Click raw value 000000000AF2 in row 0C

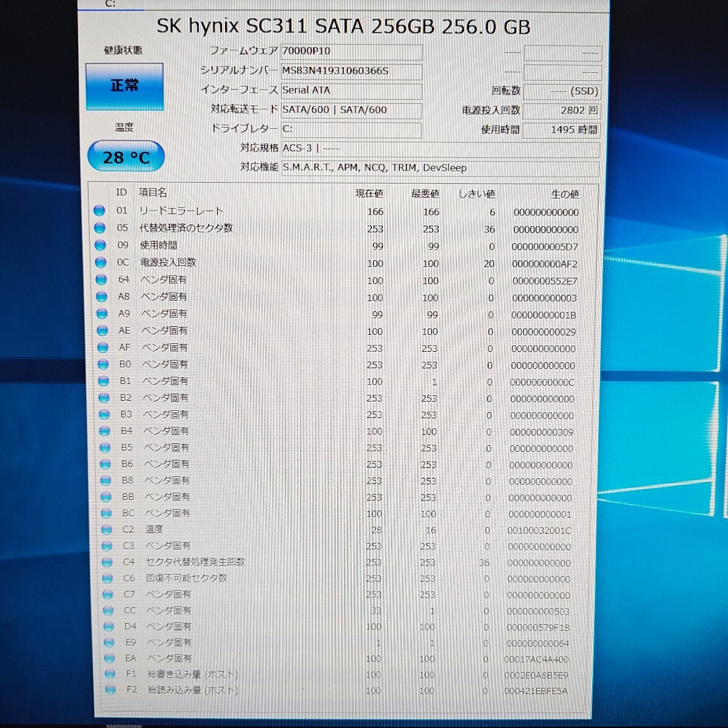coord(545,264)
